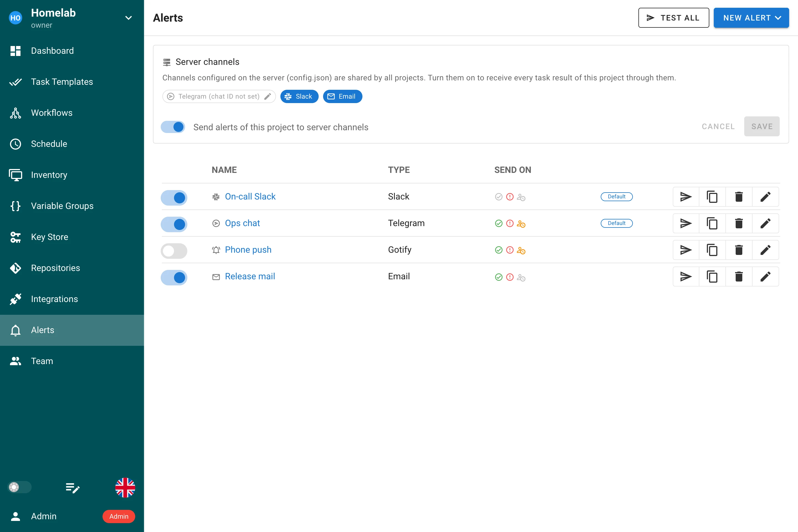Image resolution: width=798 pixels, height=532 pixels.
Task: Open the edit list icon in sidebar footer
Action: tap(72, 488)
